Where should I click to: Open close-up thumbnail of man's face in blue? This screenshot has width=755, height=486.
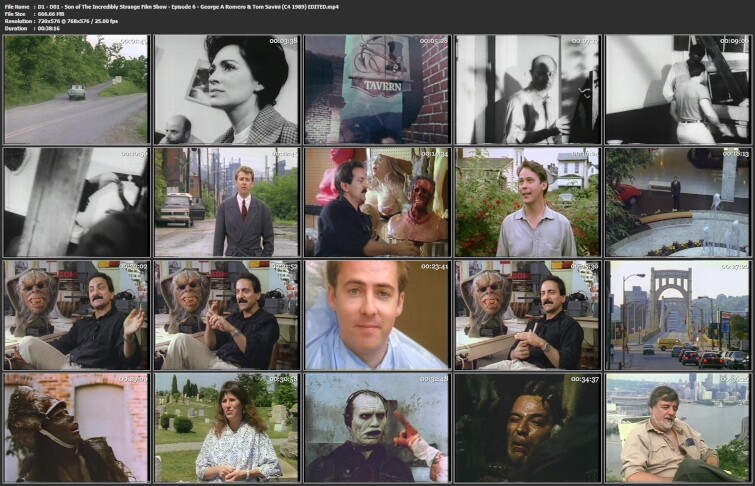377,315
